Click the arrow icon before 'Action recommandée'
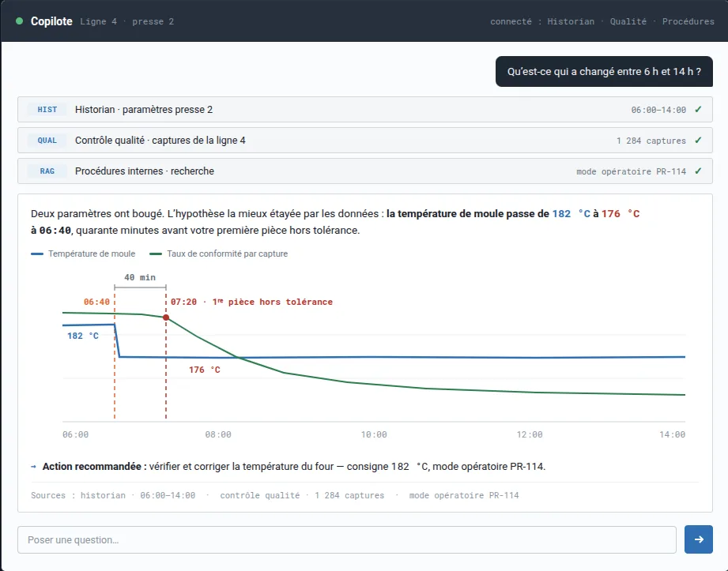Screen dimensions: 728x571 33,467
